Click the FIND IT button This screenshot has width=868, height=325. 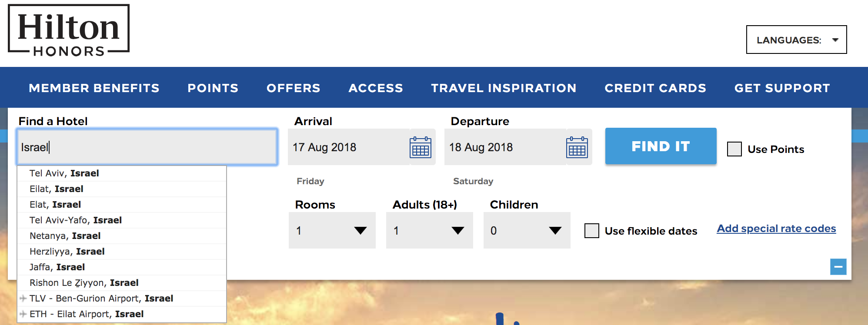point(661,146)
